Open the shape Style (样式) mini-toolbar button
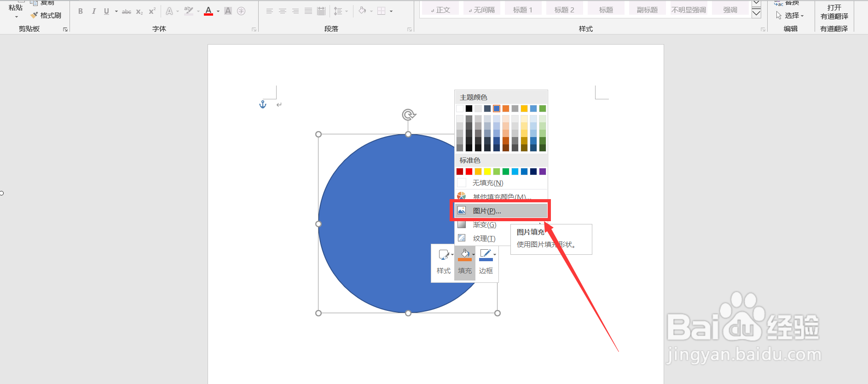Screen dimensions: 868x384 click(x=444, y=262)
